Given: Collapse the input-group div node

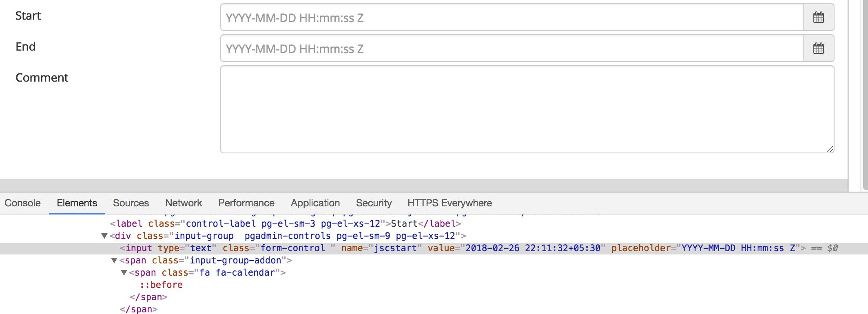Looking at the screenshot, I should tap(104, 236).
